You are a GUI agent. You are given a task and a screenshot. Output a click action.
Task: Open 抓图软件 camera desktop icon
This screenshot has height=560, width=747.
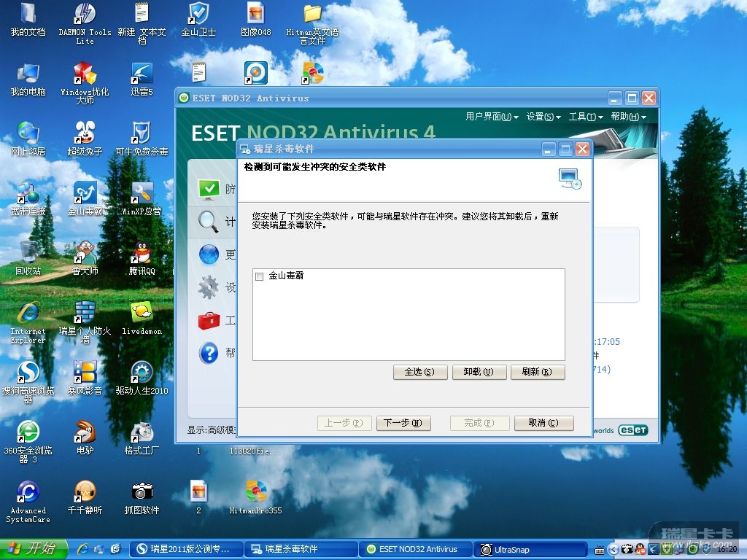pyautogui.click(x=142, y=497)
